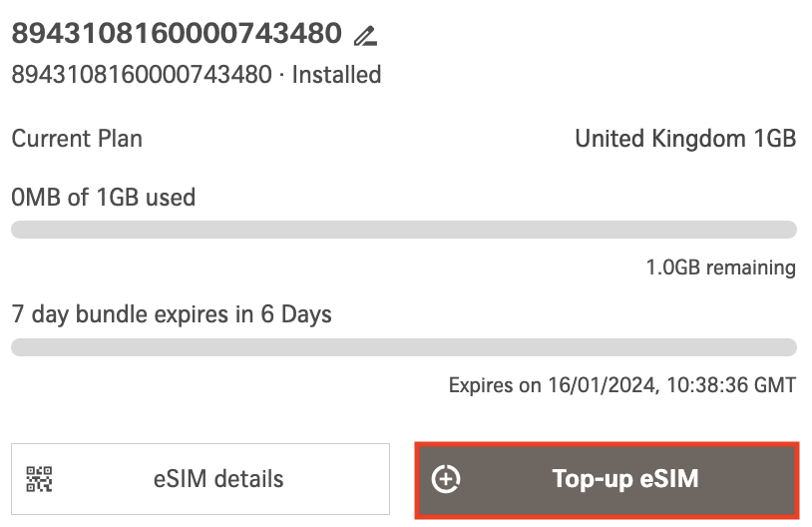Screen dimensions: 812x527
Task: Click the '0MB of 1GB used' text
Action: coord(103,197)
